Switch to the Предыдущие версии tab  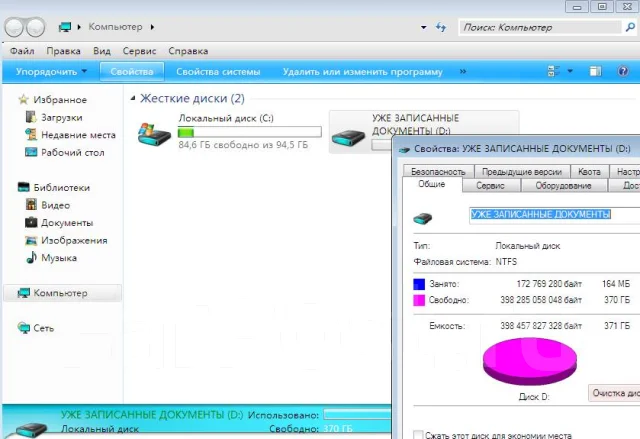(x=522, y=172)
